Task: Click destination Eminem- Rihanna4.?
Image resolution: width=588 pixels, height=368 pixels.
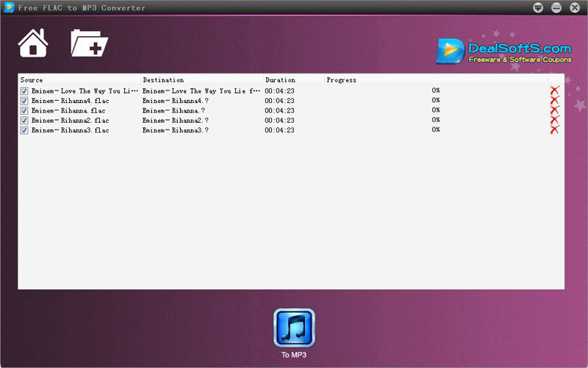Action: click(175, 101)
